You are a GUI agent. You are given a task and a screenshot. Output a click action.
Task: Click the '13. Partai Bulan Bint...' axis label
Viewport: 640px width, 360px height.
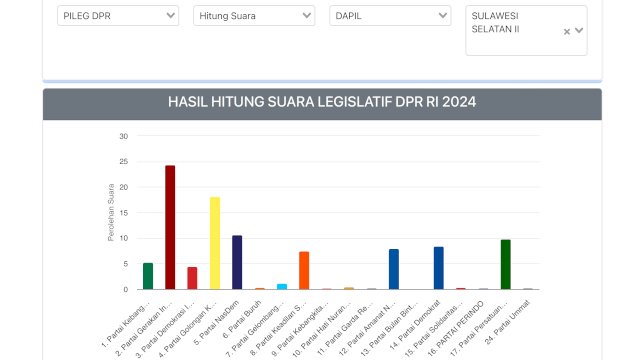389,329
